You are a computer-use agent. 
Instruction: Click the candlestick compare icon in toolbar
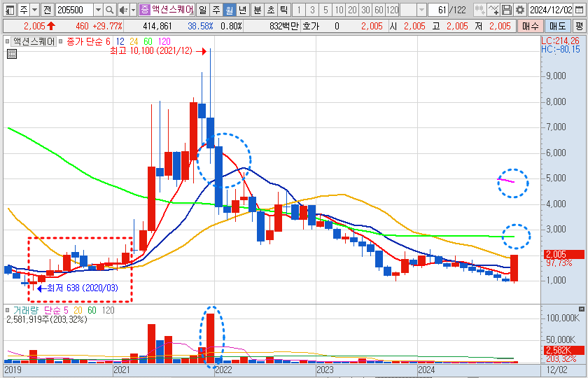479,10
